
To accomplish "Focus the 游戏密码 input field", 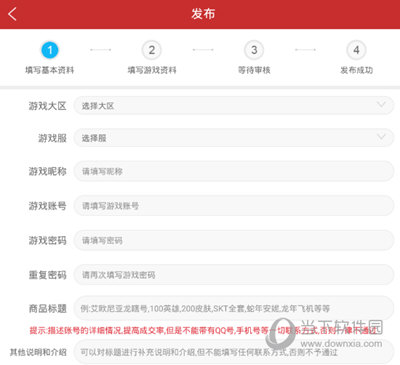I will [x=234, y=240].
